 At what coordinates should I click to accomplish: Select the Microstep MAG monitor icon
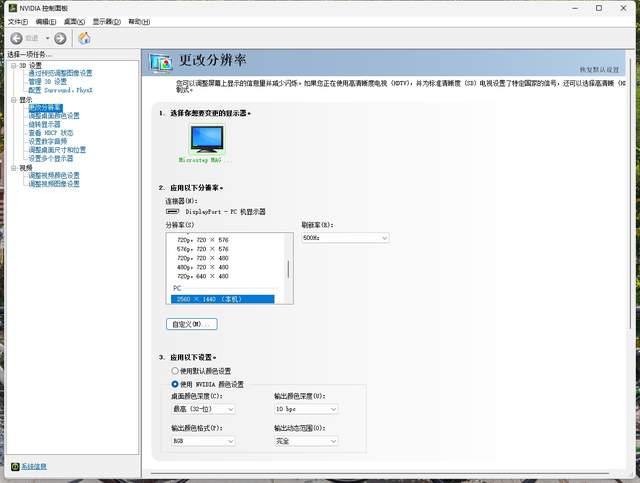pos(207,139)
